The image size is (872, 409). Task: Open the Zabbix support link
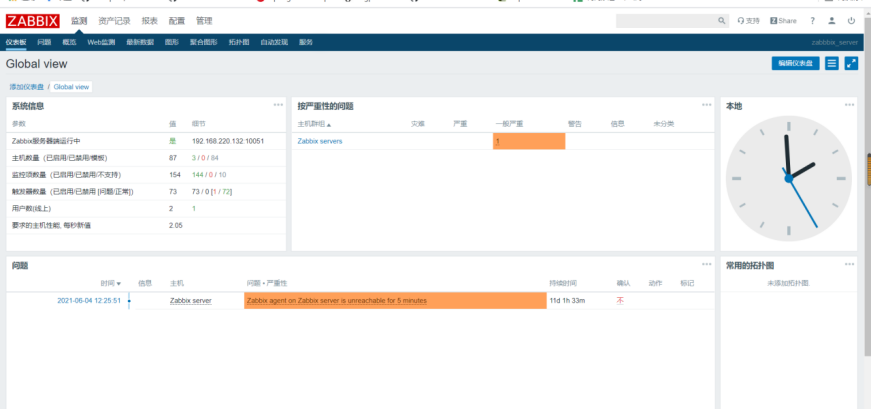[x=749, y=21]
